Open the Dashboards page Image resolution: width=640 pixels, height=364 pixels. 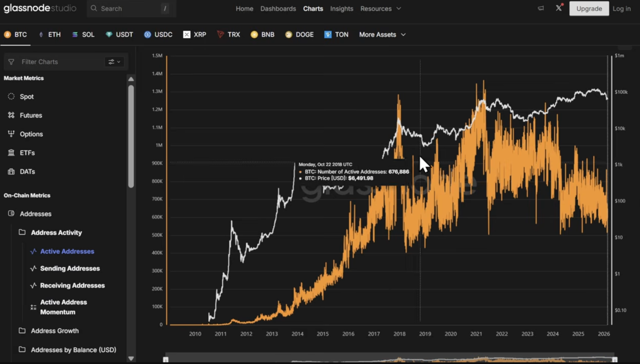click(x=278, y=9)
